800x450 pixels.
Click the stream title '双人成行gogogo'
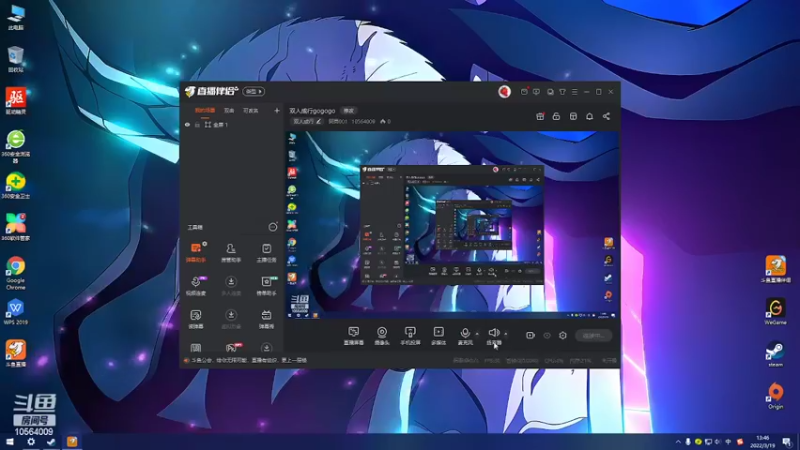click(312, 111)
